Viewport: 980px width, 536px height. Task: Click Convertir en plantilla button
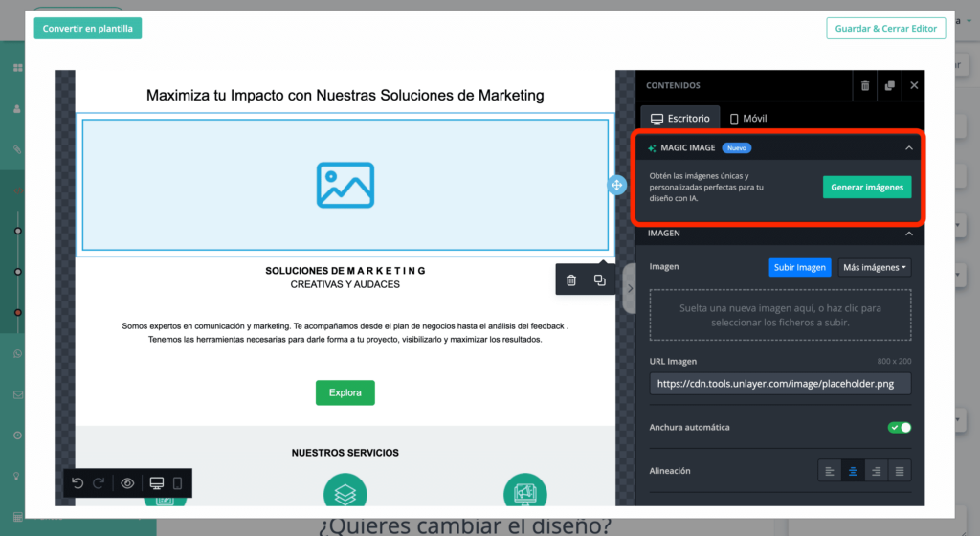(87, 28)
